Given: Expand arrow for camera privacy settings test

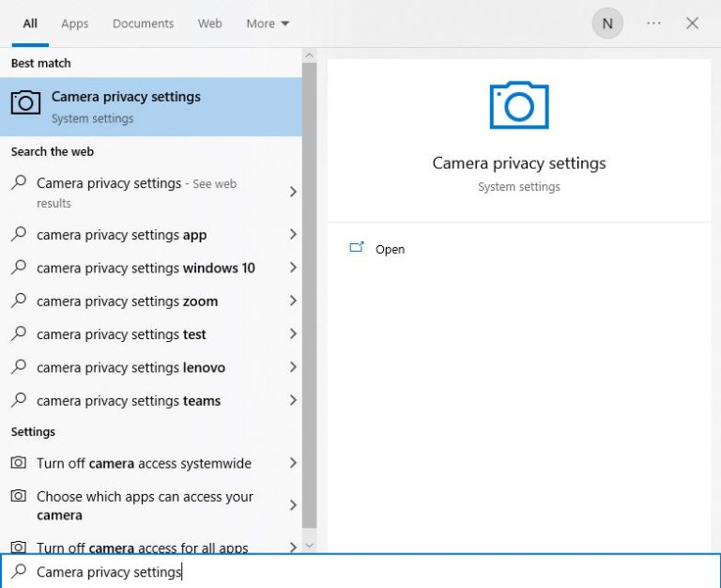Looking at the screenshot, I should click(293, 333).
